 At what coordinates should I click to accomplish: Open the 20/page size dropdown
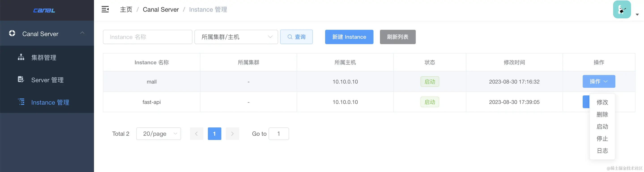[x=158, y=134]
